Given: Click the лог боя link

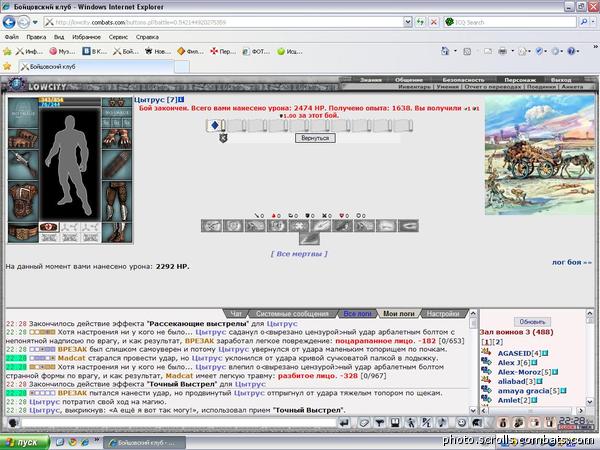Looking at the screenshot, I should 572,262.
